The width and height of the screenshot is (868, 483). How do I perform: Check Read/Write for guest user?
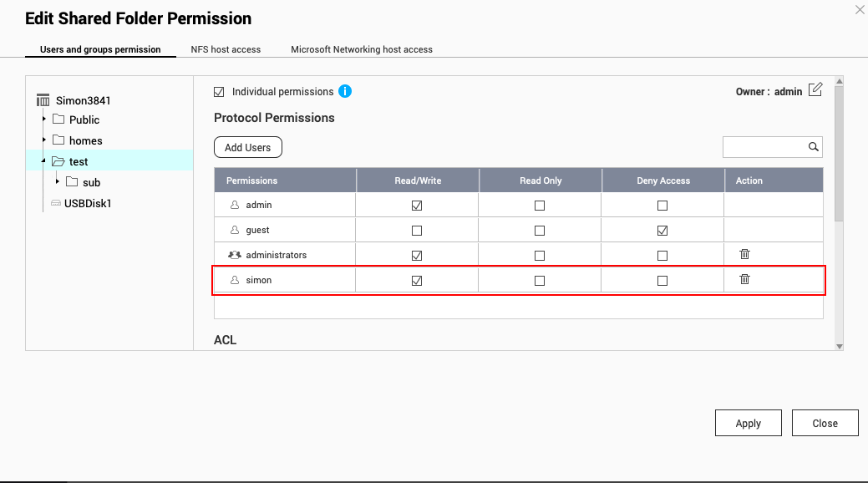point(417,231)
